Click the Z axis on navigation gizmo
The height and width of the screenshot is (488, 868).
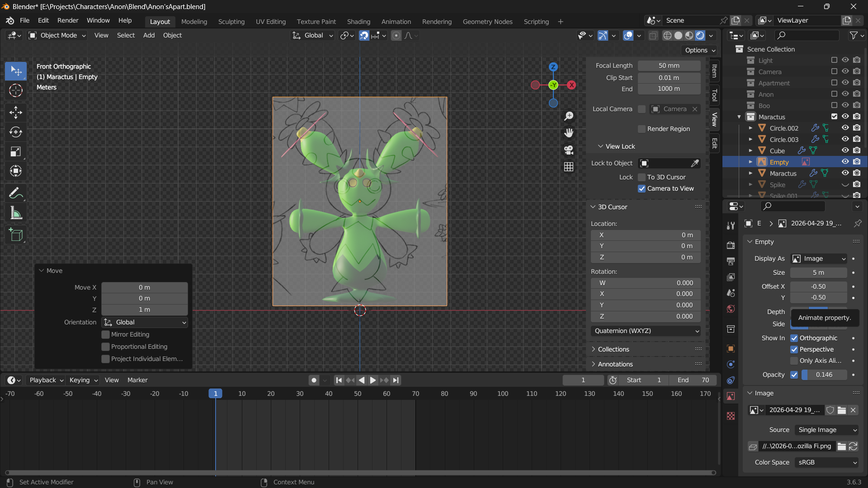(553, 67)
